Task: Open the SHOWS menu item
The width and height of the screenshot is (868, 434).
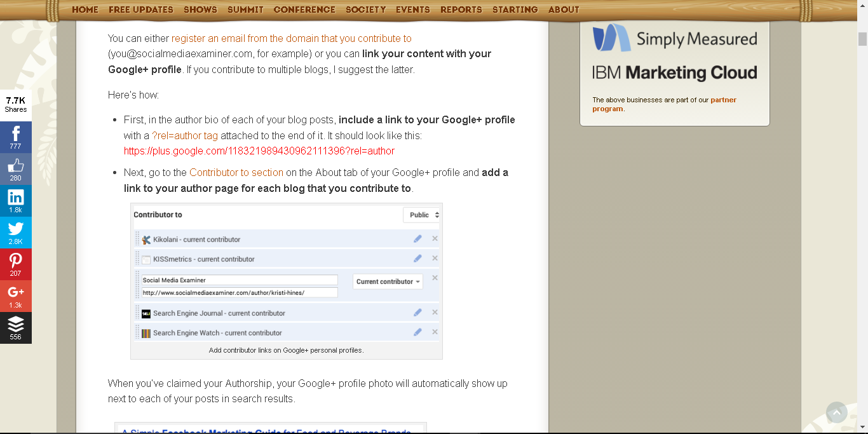Action: pos(200,10)
